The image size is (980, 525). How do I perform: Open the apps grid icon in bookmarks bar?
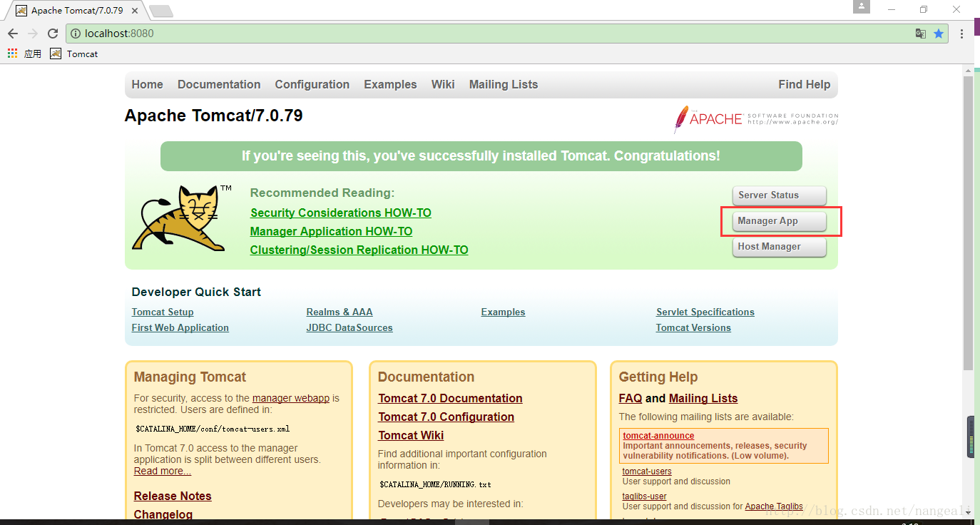(12, 53)
